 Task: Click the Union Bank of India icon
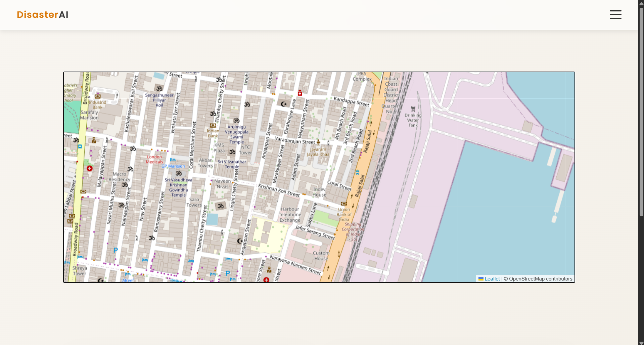[344, 204]
